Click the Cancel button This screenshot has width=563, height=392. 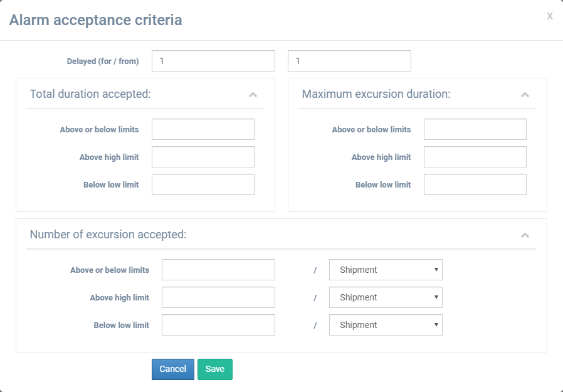(172, 369)
